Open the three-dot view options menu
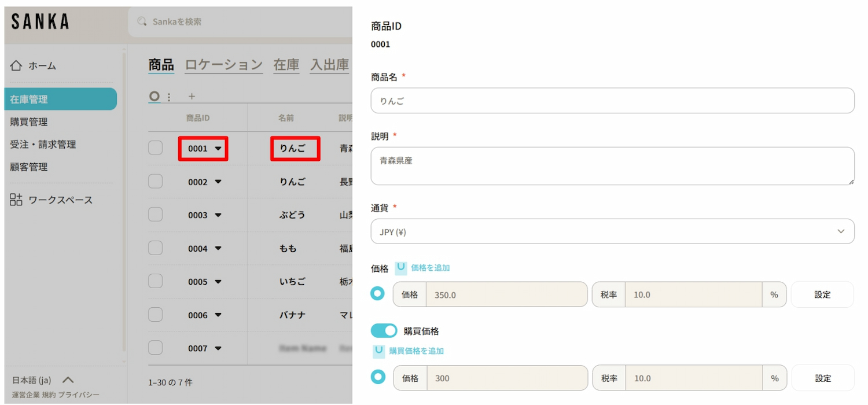The height and width of the screenshot is (405, 868). pyautogui.click(x=169, y=97)
